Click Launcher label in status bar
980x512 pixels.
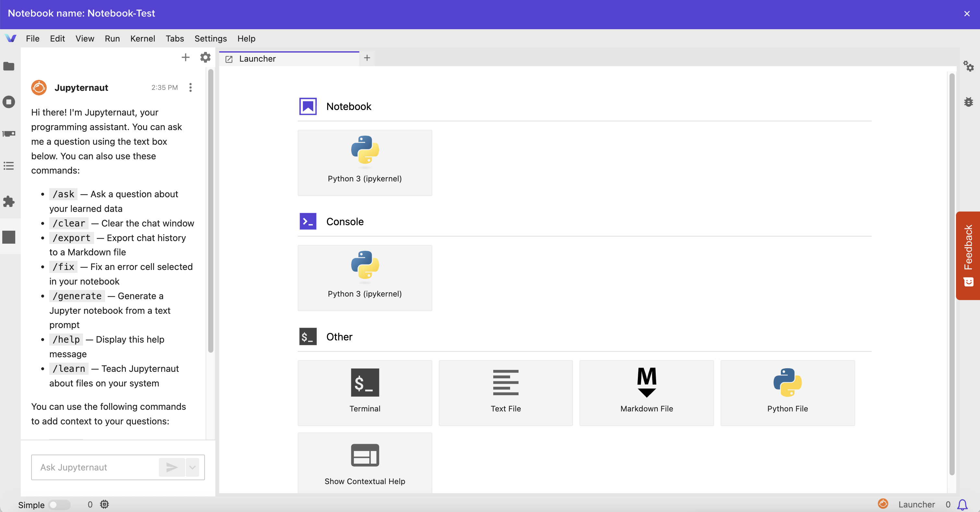pyautogui.click(x=916, y=505)
